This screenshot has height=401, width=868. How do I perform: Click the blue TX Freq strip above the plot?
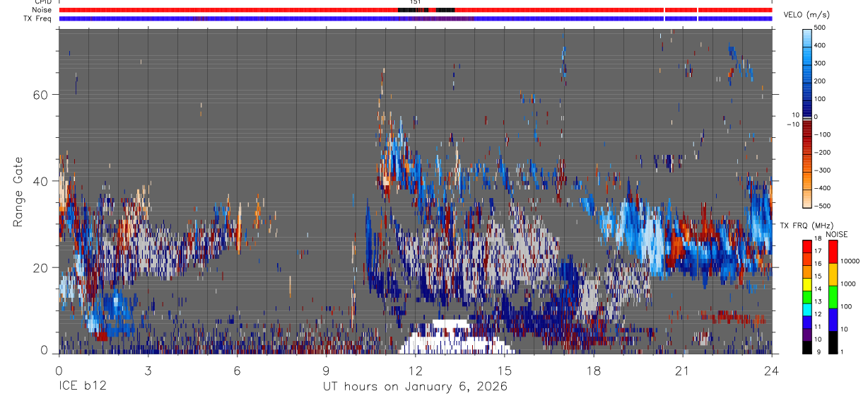(x=415, y=18)
